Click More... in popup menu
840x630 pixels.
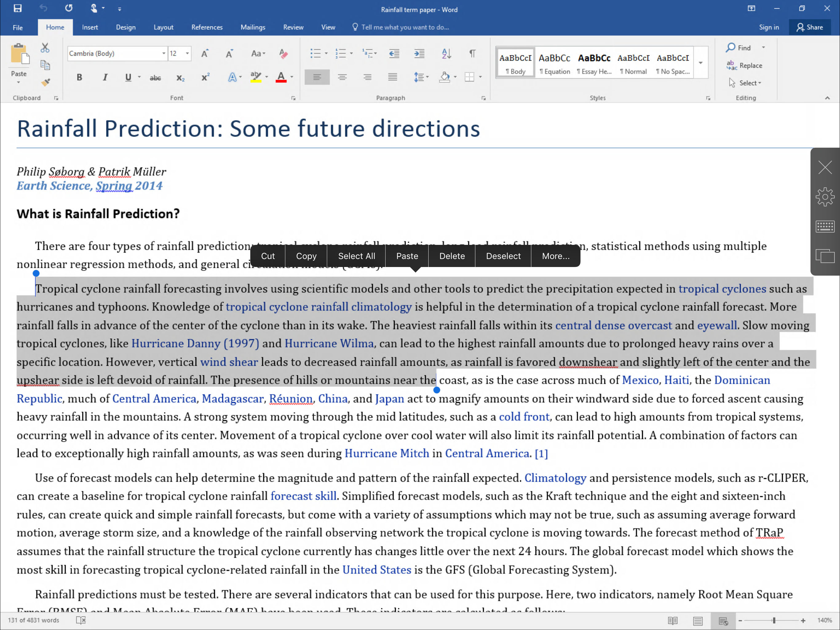(556, 256)
